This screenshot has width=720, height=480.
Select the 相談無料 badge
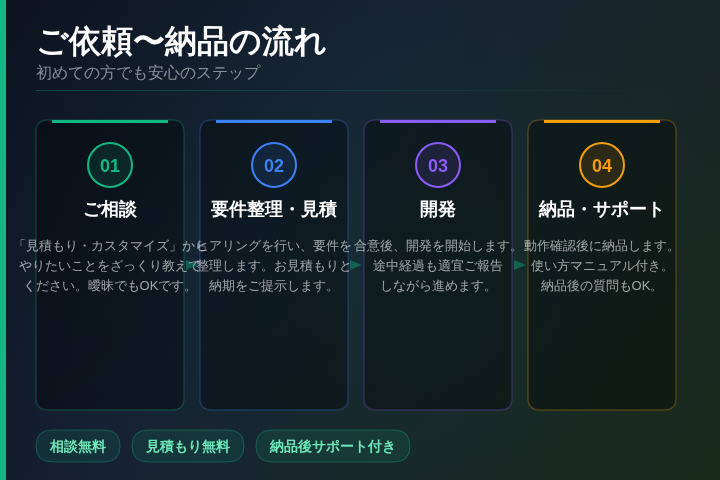tap(78, 446)
